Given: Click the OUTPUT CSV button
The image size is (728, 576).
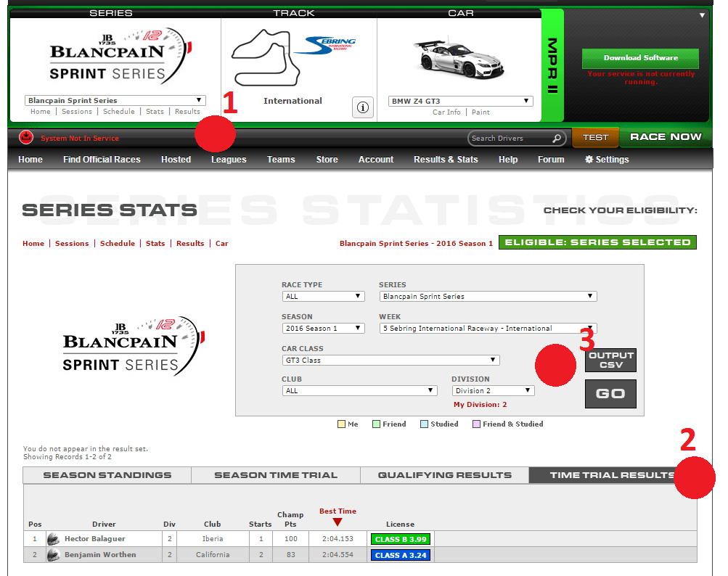Looking at the screenshot, I should click(610, 360).
